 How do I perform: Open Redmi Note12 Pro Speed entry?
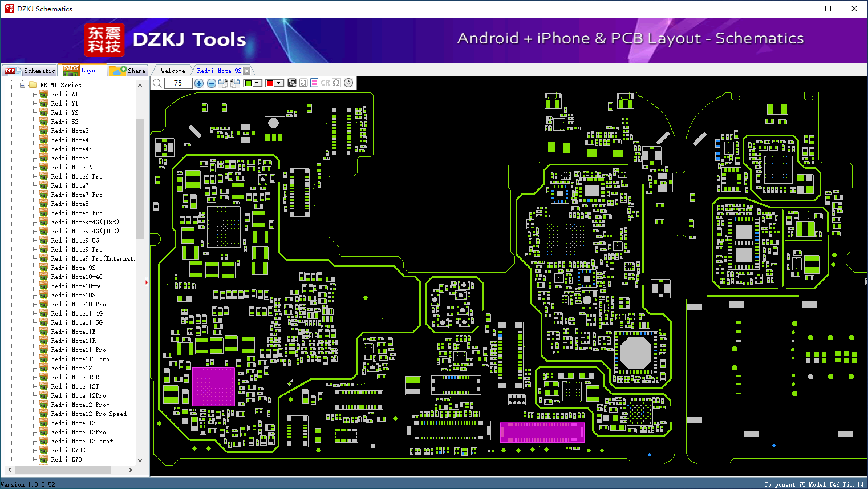pyautogui.click(x=88, y=414)
